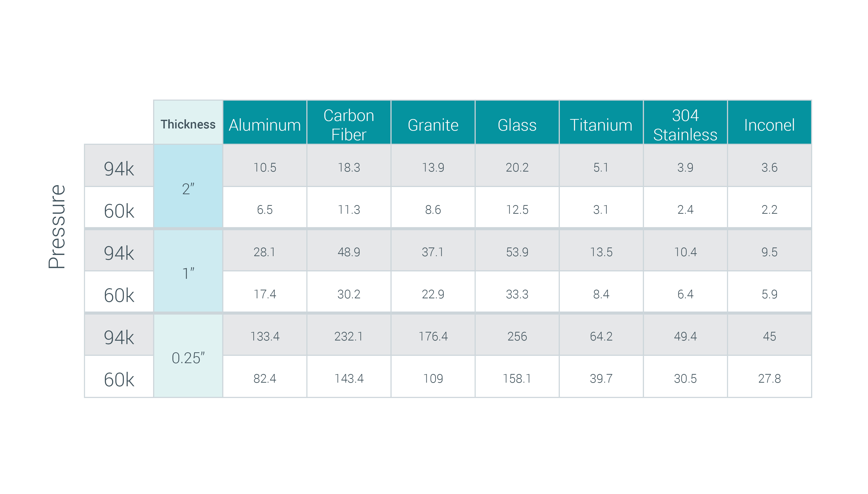Click the Granite header cell
The width and height of the screenshot is (868, 494).
click(x=433, y=125)
